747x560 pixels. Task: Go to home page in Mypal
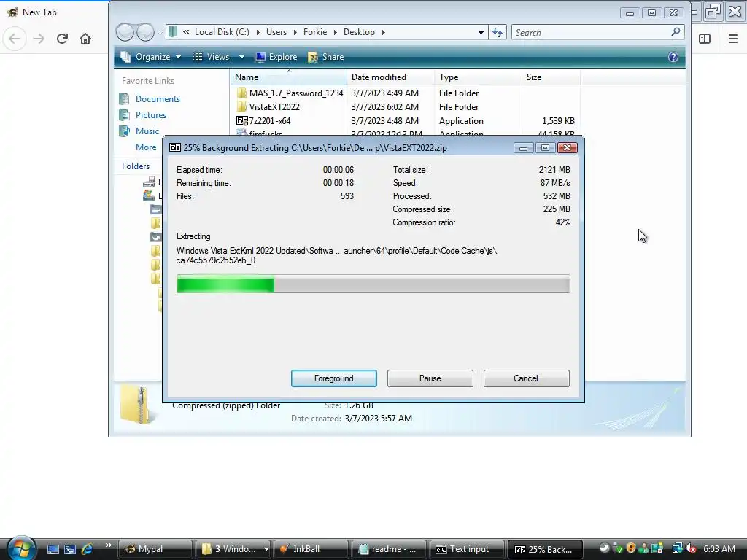pyautogui.click(x=85, y=39)
